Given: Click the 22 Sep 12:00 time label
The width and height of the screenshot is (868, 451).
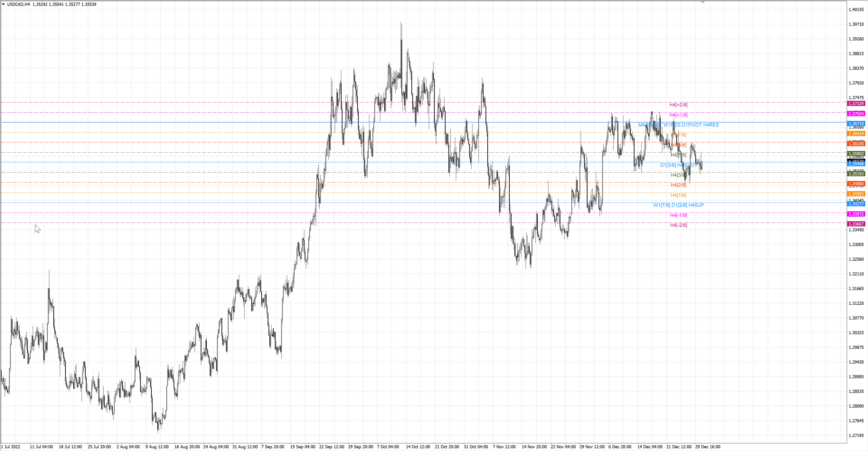Looking at the screenshot, I should click(x=332, y=447).
